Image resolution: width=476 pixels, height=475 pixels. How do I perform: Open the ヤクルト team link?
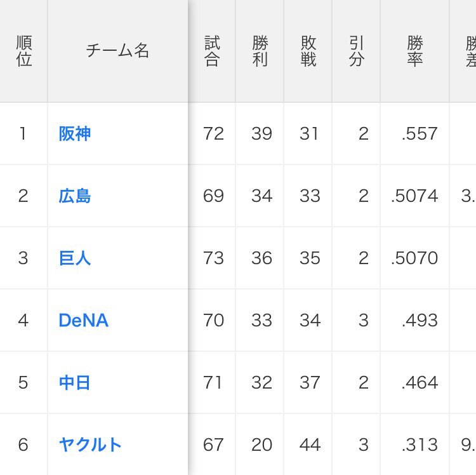(90, 445)
